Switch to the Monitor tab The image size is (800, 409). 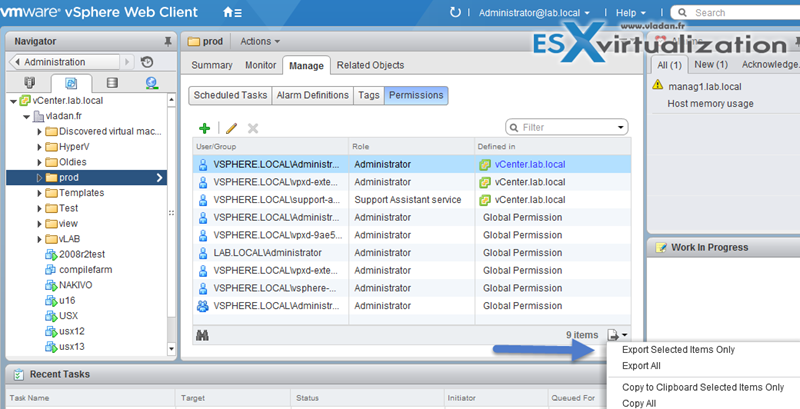[x=260, y=65]
